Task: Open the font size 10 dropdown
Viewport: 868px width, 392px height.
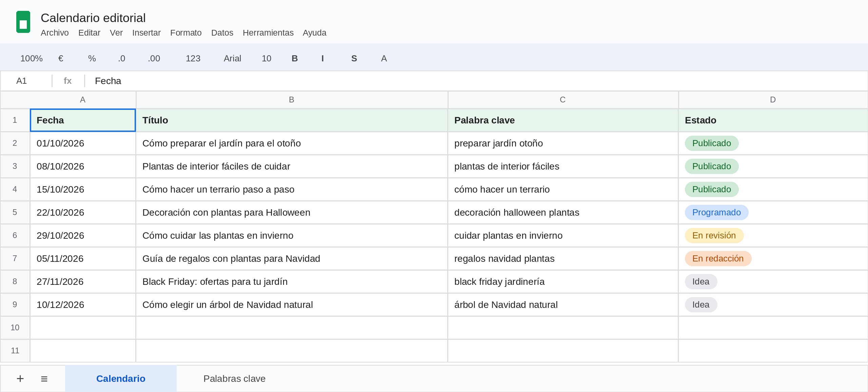Action: [x=267, y=58]
